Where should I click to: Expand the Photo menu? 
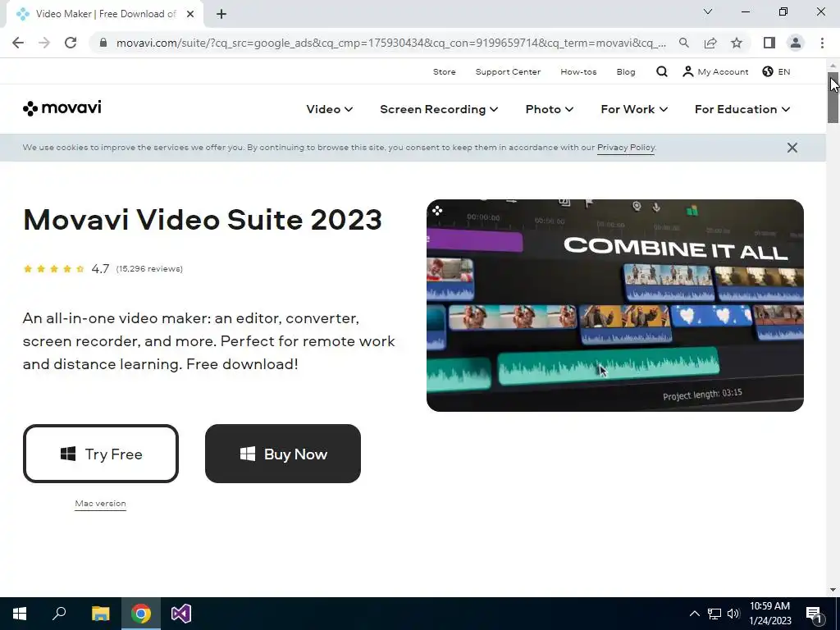[549, 109]
